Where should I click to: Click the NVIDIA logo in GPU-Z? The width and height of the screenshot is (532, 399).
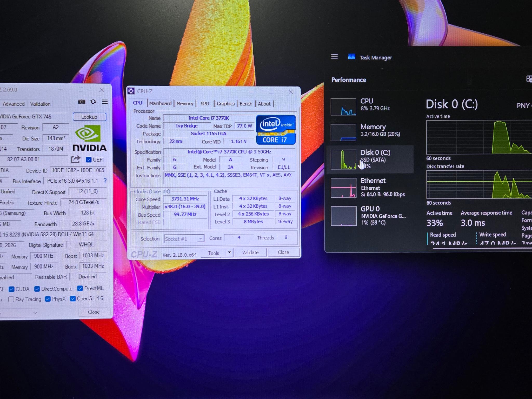click(89, 138)
